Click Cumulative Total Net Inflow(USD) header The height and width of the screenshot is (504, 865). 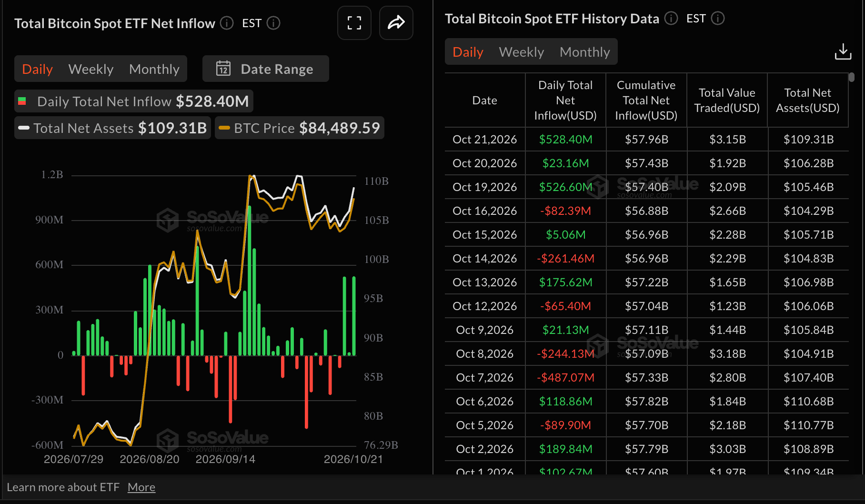tap(646, 100)
